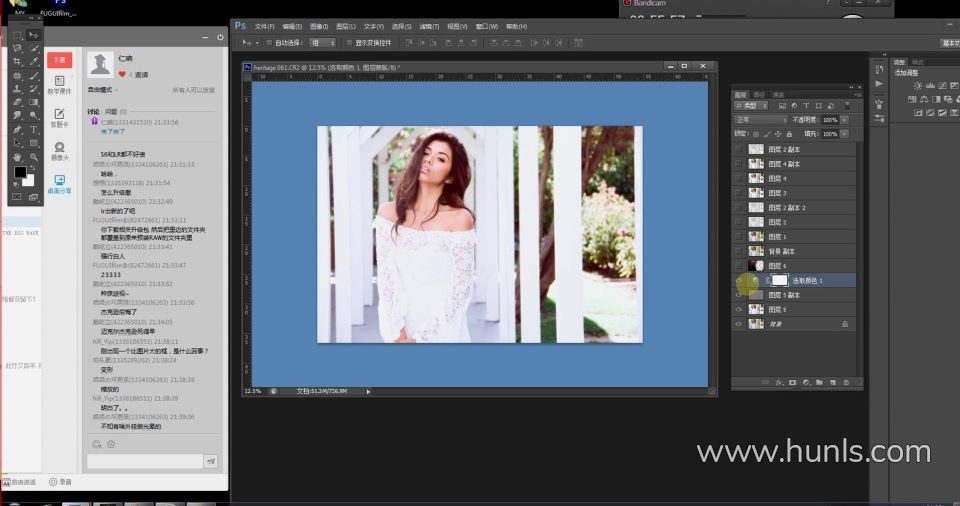Screen dimensions: 960x506
Task: Show the 图层 2 副本 layer
Action: 738,149
